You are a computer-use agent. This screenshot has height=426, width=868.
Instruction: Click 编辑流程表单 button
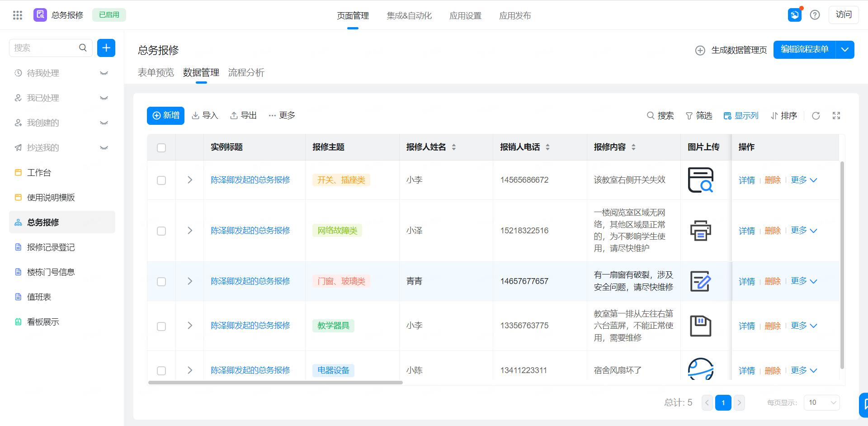point(805,50)
